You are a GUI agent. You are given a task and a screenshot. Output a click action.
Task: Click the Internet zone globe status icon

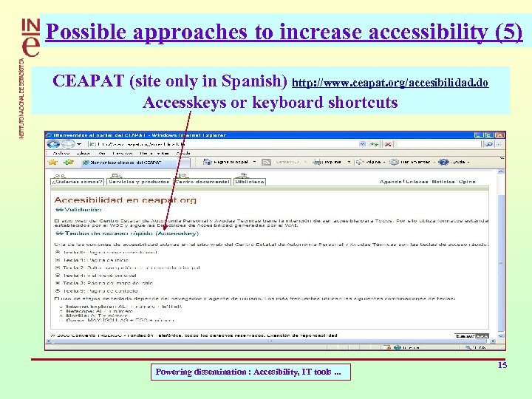(397, 347)
